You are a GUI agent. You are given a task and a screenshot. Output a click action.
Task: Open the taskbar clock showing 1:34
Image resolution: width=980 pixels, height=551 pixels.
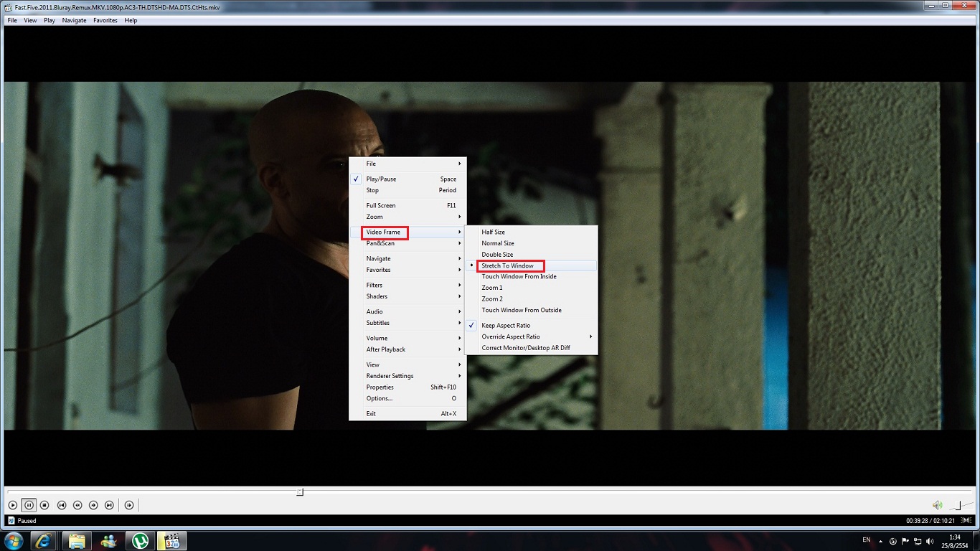tap(955, 541)
